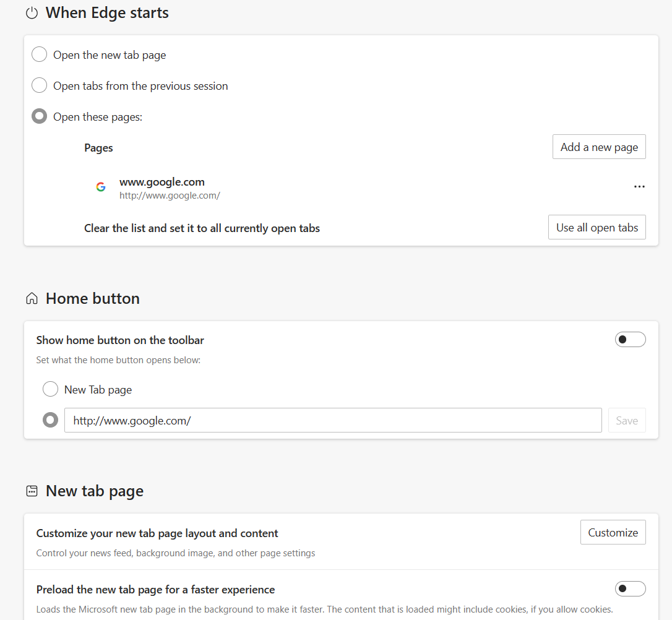The width and height of the screenshot is (672, 620).
Task: Choose Open tabs from the previous session
Action: tap(40, 85)
